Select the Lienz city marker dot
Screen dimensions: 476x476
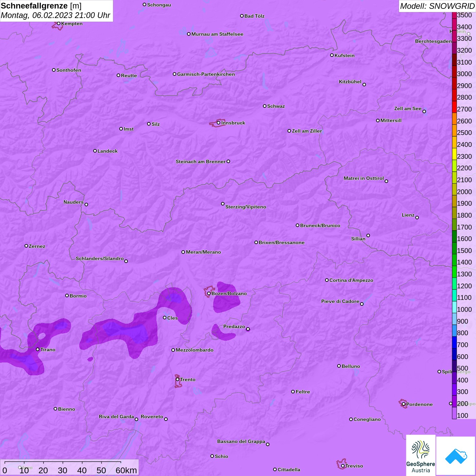click(417, 218)
